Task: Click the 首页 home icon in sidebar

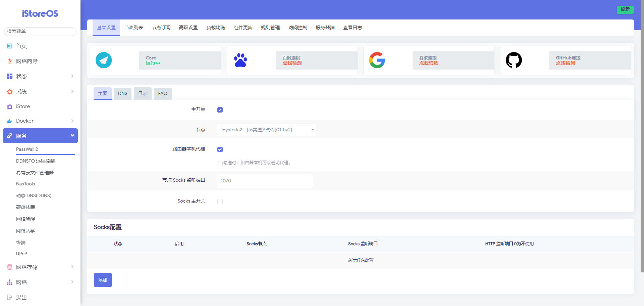Action: (x=10, y=46)
